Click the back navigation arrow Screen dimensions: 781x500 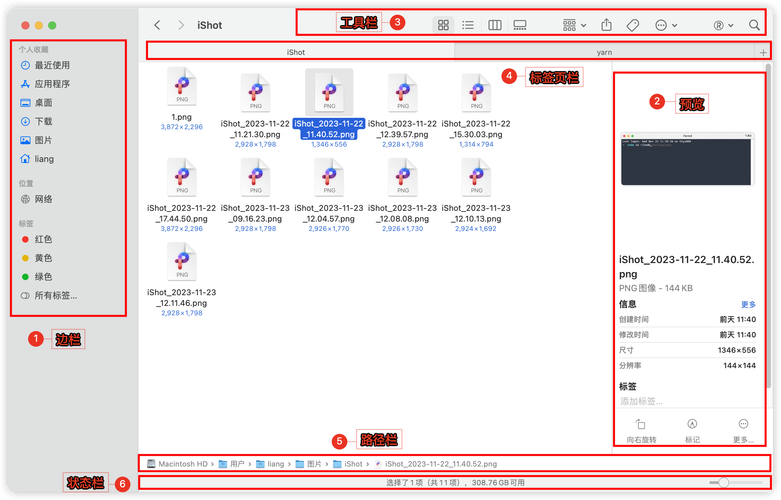point(157,24)
